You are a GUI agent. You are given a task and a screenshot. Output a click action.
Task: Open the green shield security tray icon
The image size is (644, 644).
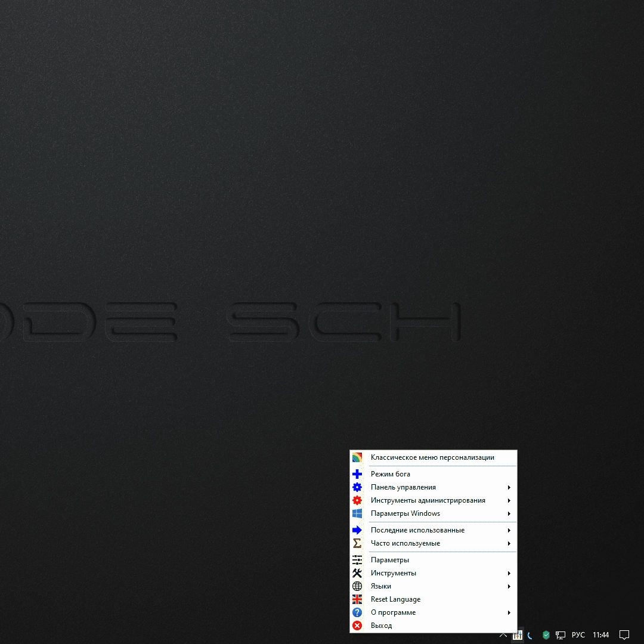[x=546, y=635]
